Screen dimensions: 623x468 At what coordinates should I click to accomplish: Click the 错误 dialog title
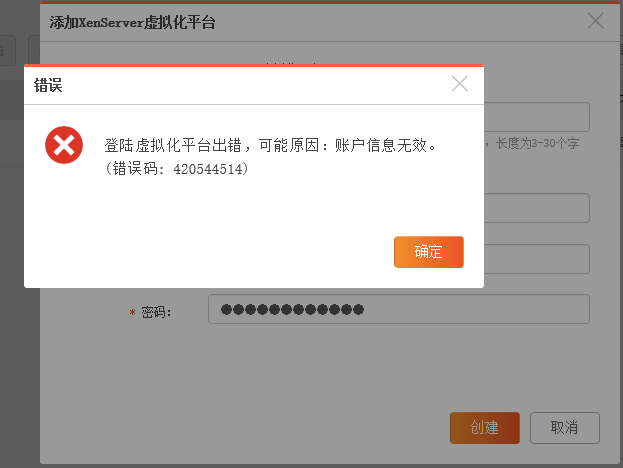[48, 85]
